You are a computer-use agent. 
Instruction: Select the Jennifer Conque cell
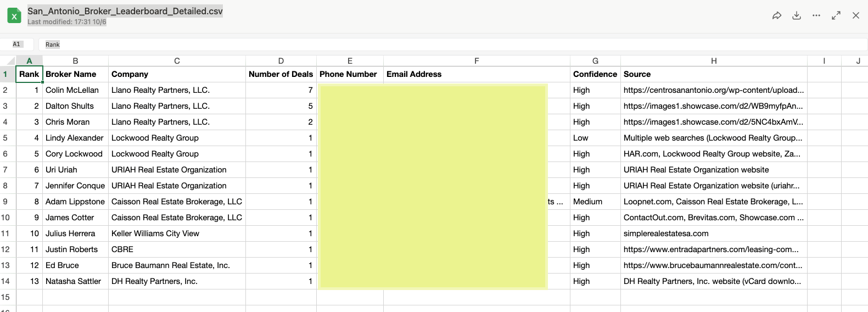75,186
